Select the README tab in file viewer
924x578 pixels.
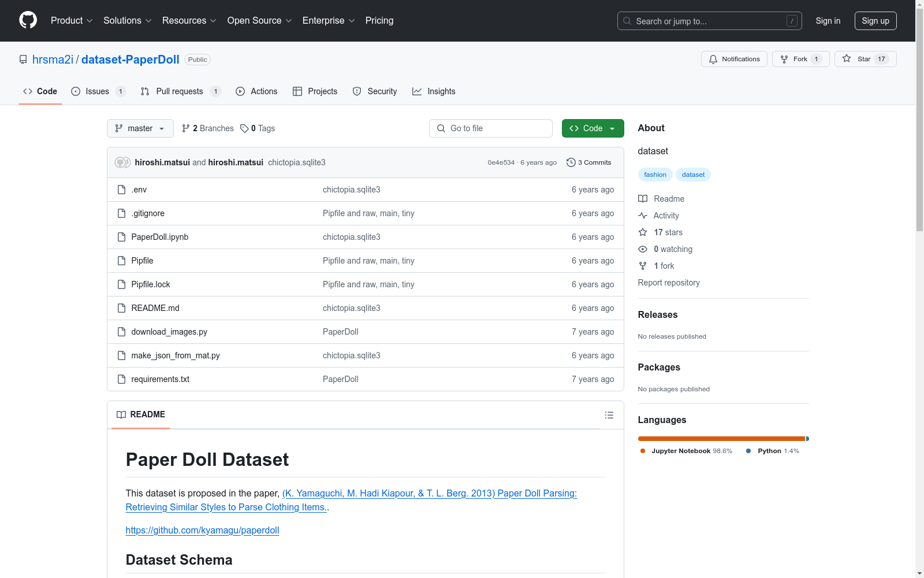141,414
